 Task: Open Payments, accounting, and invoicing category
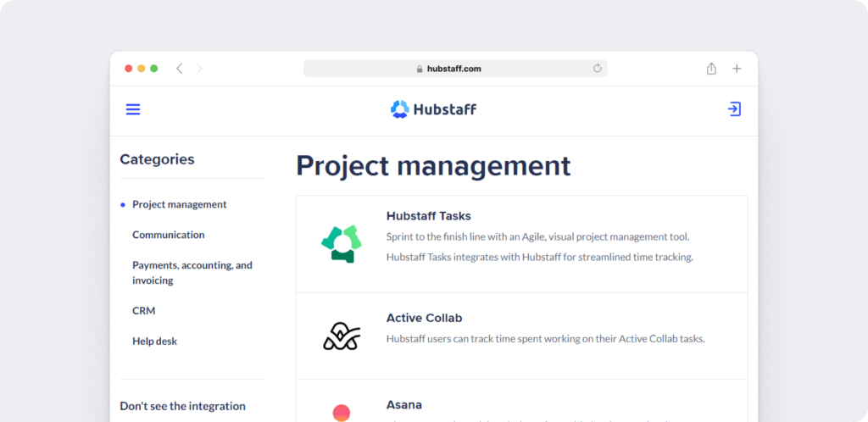192,273
